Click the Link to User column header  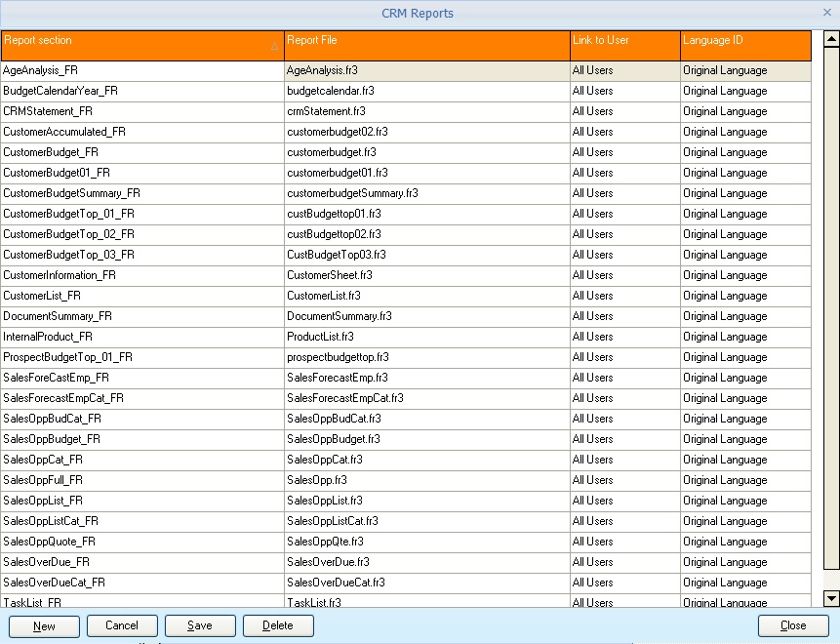[624, 45]
